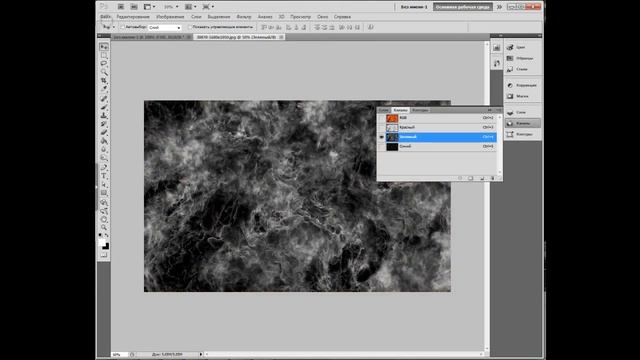Open the View Extras dropdown

[149, 7]
